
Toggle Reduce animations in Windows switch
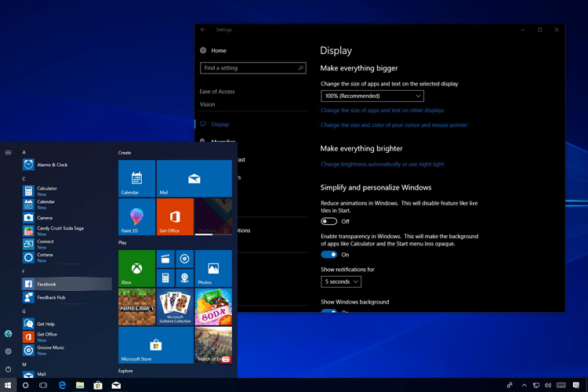point(328,221)
